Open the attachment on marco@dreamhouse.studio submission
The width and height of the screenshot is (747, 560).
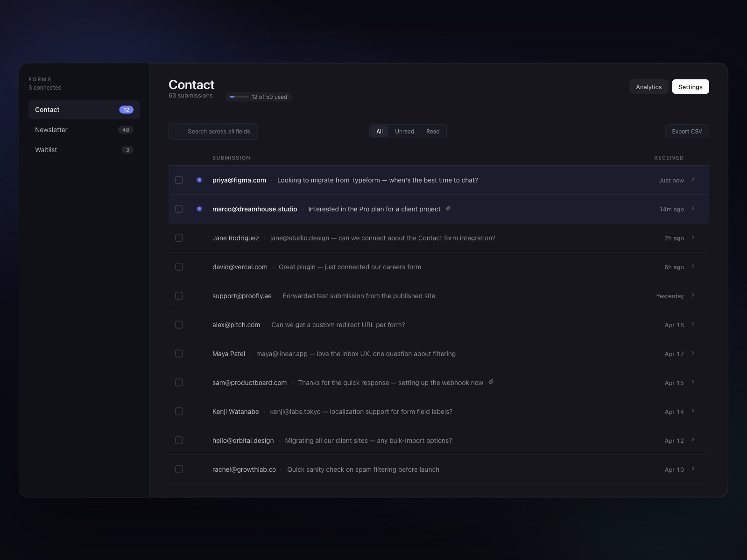[x=449, y=209]
